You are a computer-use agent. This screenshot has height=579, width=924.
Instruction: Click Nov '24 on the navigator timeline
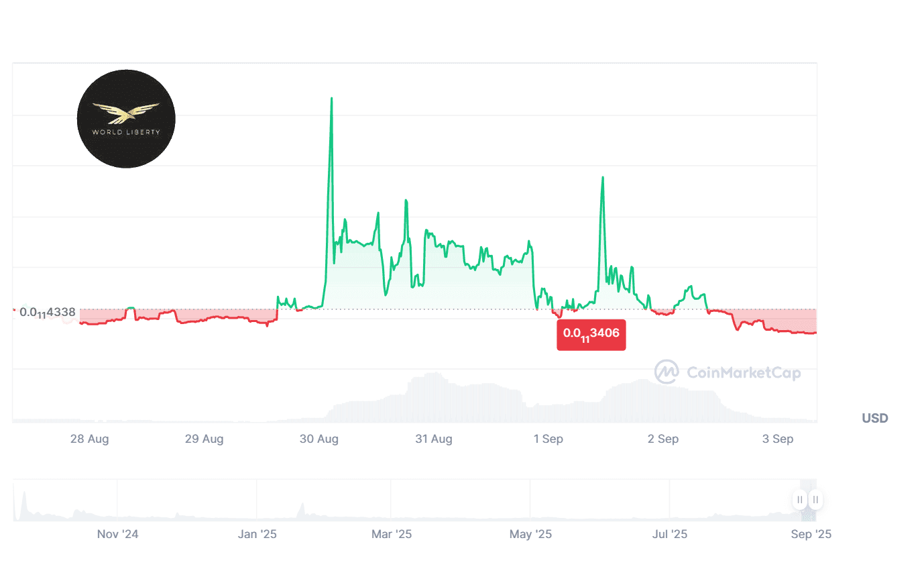pyautogui.click(x=117, y=535)
